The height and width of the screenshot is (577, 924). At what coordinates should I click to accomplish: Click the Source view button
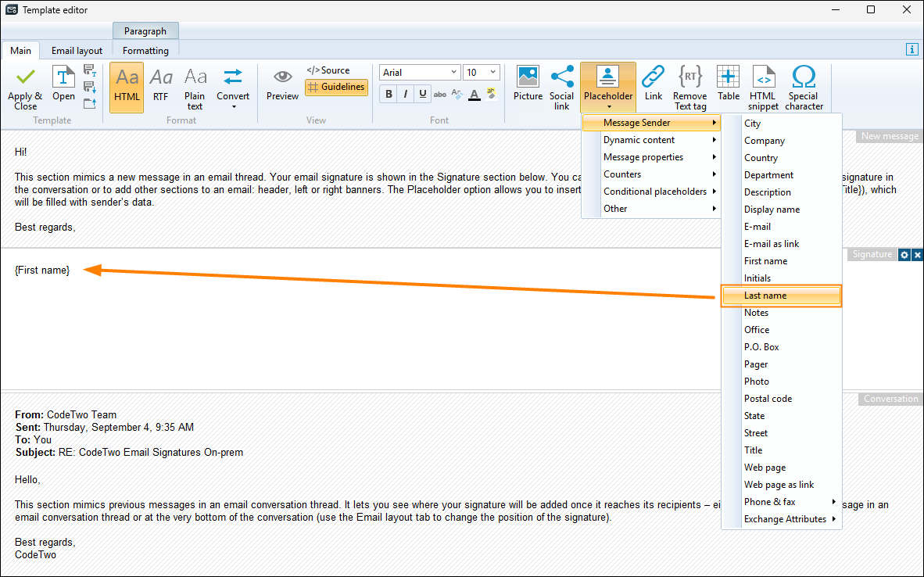tap(328, 70)
